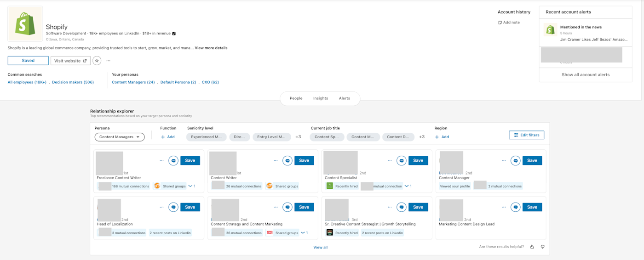The image size is (644, 260).
Task: Click Add note under Account history
Action: point(509,23)
